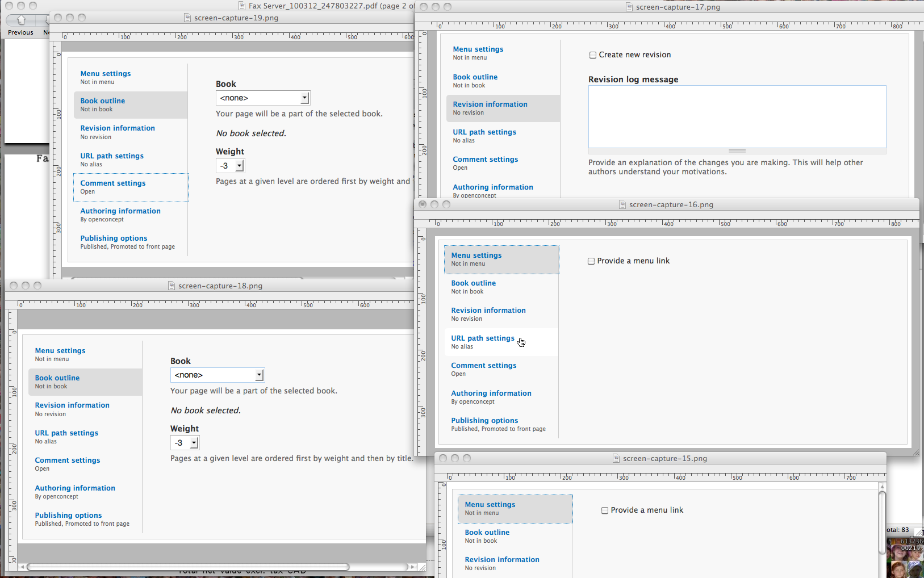924x578 pixels.
Task: Check Create new revision in screen-capture-17
Action: click(x=593, y=55)
